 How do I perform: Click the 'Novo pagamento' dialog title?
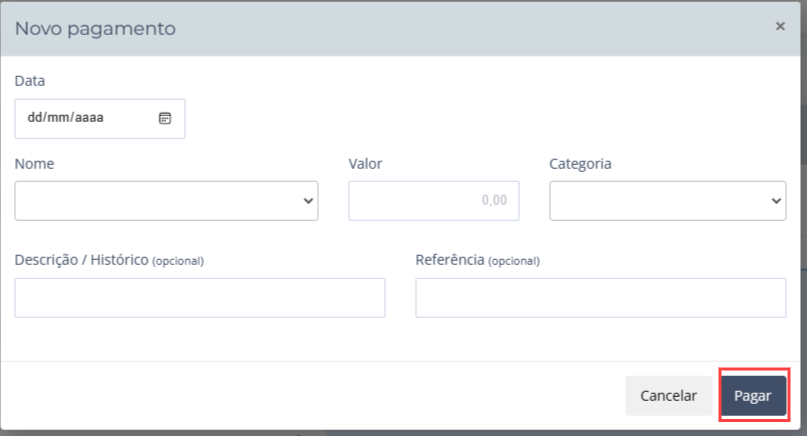[x=95, y=29]
